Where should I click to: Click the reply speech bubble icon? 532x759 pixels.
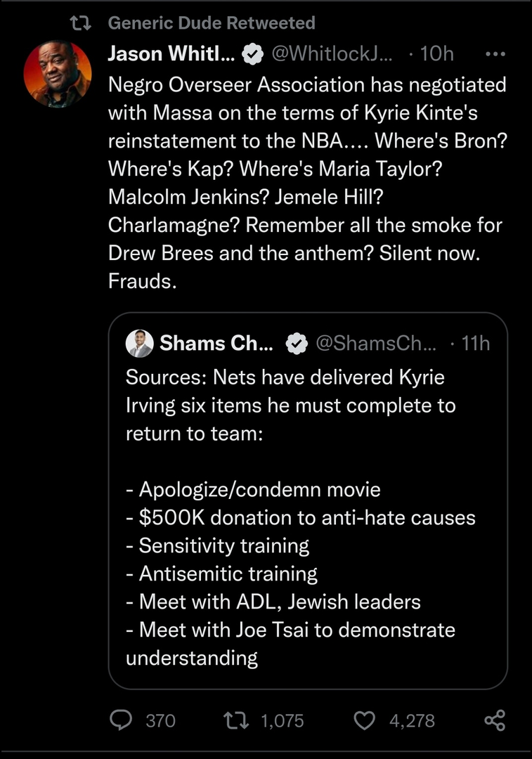[123, 720]
